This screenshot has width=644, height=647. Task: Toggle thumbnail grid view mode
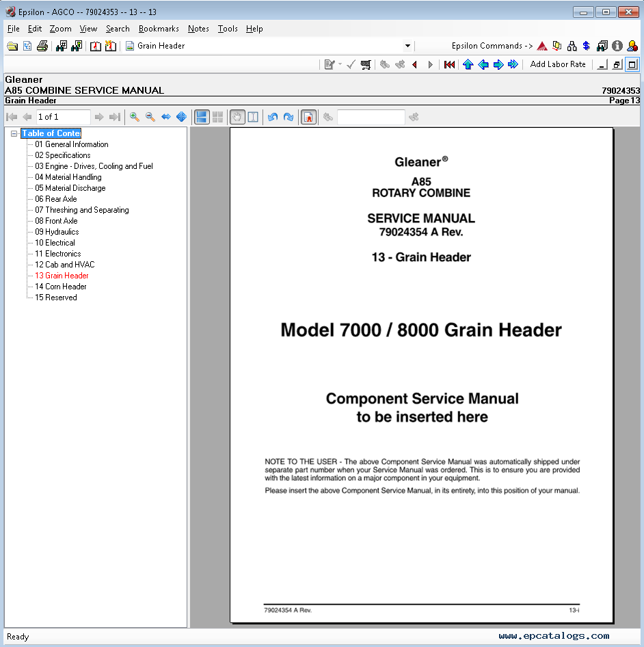tap(218, 117)
